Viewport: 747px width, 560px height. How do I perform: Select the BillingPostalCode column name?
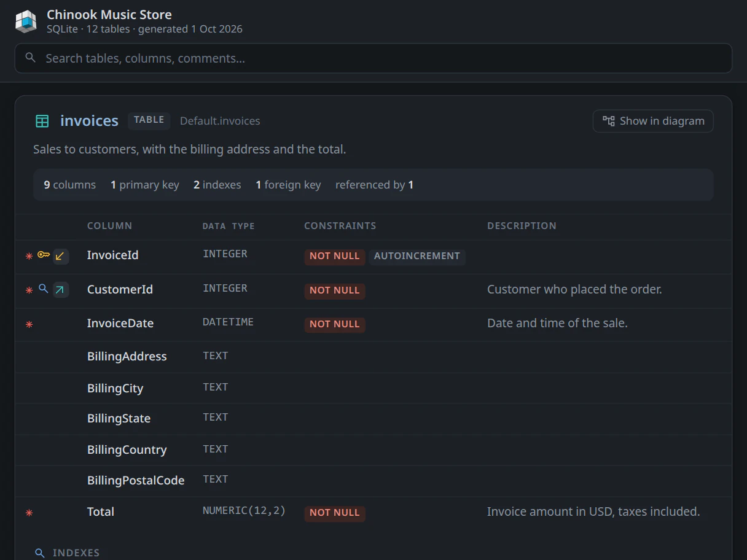click(136, 480)
